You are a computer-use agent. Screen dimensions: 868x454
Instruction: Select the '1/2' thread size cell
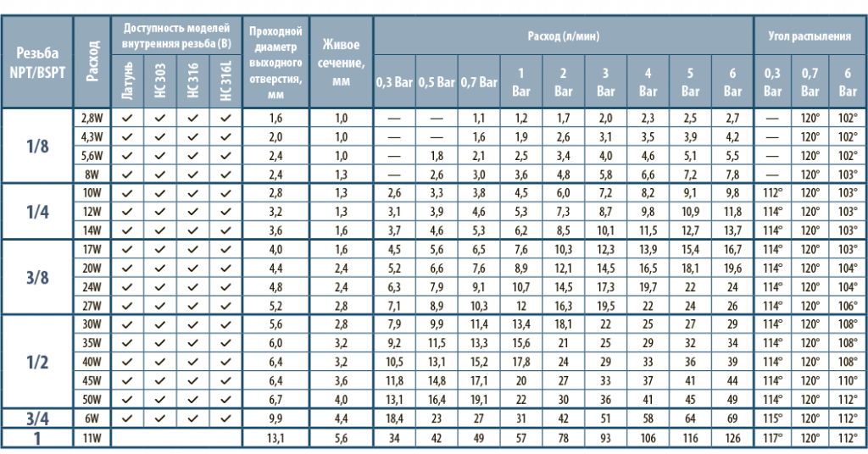pos(37,363)
